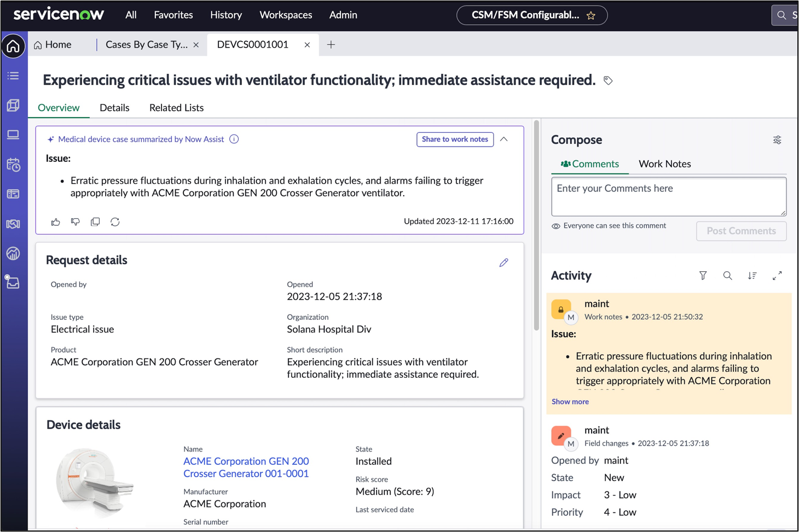
Task: Expand work note with Show more
Action: pos(570,401)
